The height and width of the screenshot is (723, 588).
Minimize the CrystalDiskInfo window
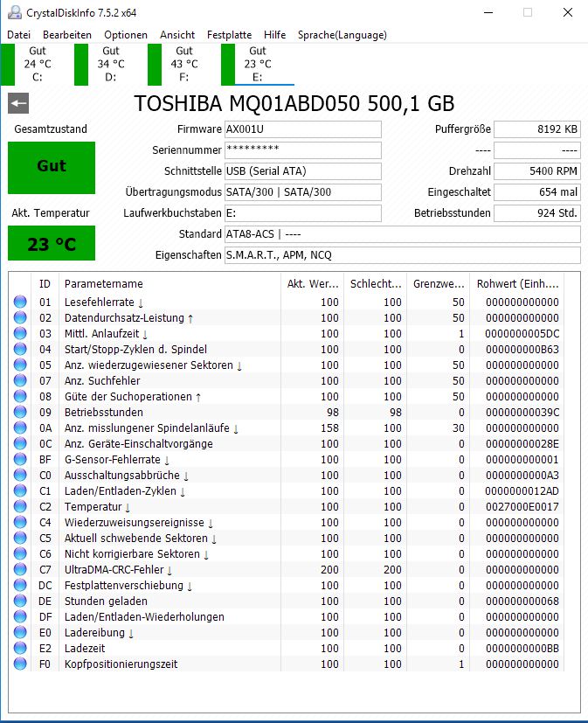(488, 12)
